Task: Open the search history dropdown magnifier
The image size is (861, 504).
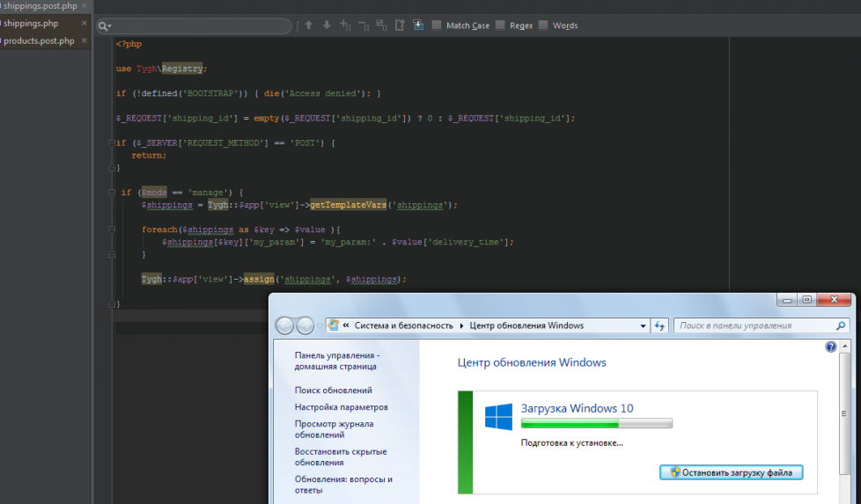Action: 105,26
